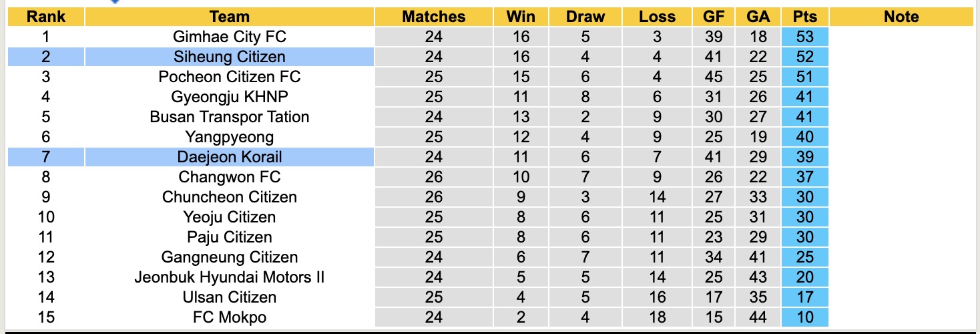Select the highlighted Siheung Citizen team
This screenshot has width=980, height=334.
(x=229, y=57)
